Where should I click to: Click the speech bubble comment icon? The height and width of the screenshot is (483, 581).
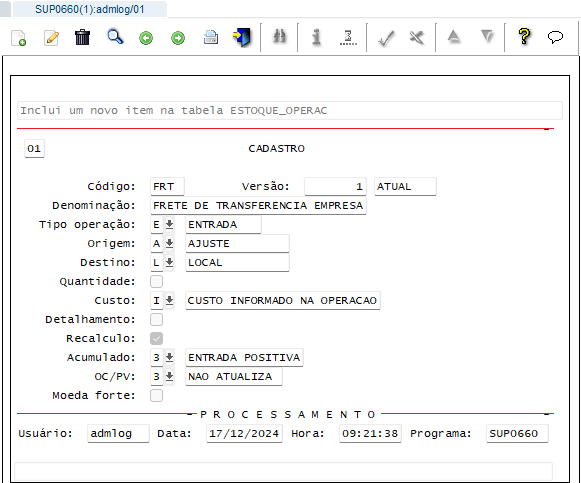pos(555,37)
